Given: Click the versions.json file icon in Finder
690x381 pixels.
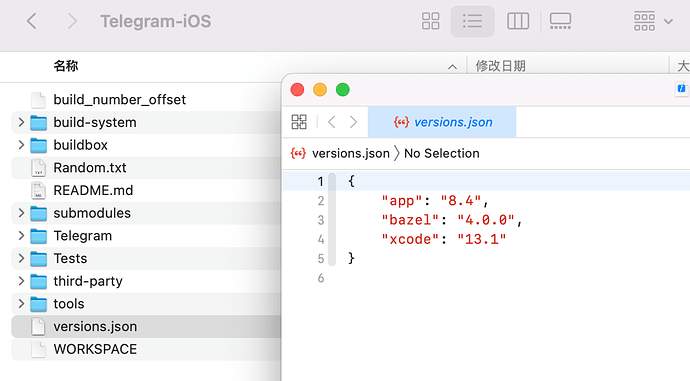Looking at the screenshot, I should (x=39, y=326).
